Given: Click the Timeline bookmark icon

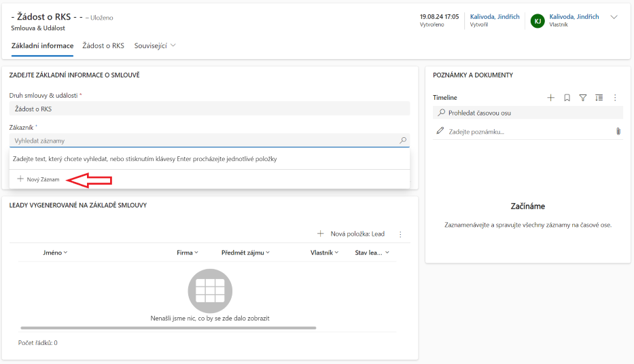Looking at the screenshot, I should pos(567,98).
